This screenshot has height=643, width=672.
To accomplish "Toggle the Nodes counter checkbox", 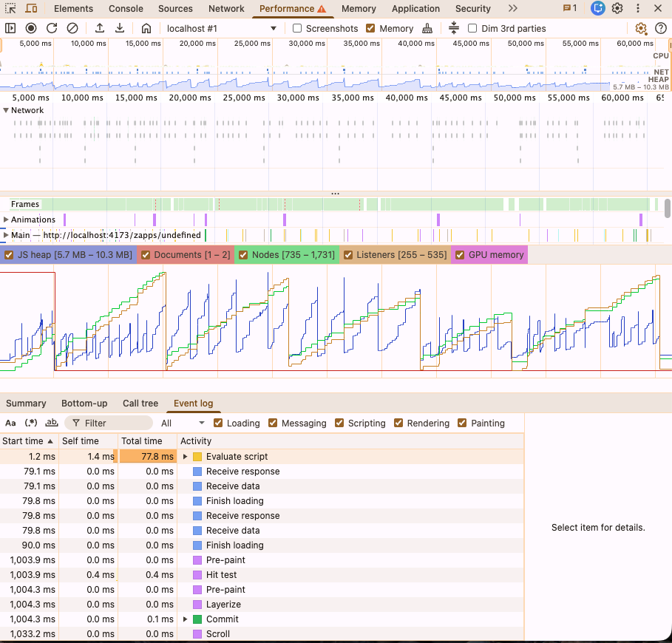I will click(x=243, y=255).
